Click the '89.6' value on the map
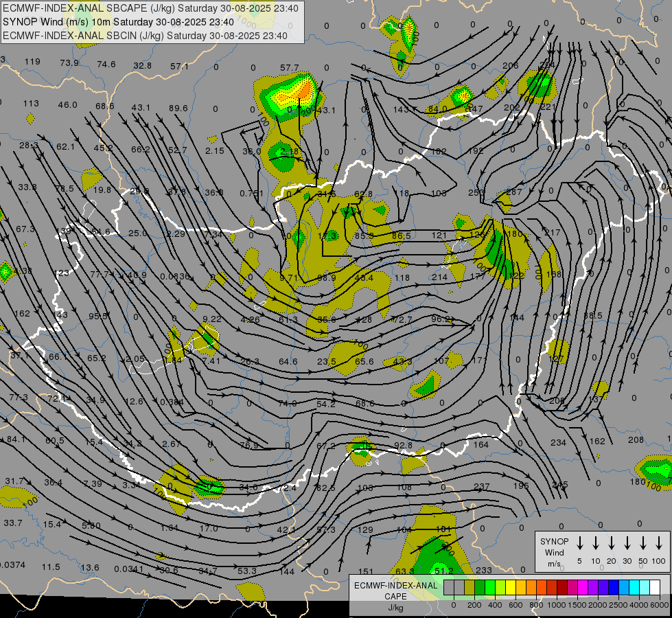This screenshot has width=672, height=618. [x=178, y=108]
